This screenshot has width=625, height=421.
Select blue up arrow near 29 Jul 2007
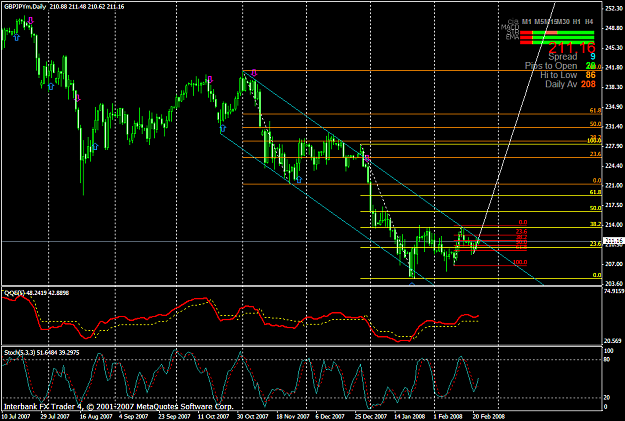51,87
